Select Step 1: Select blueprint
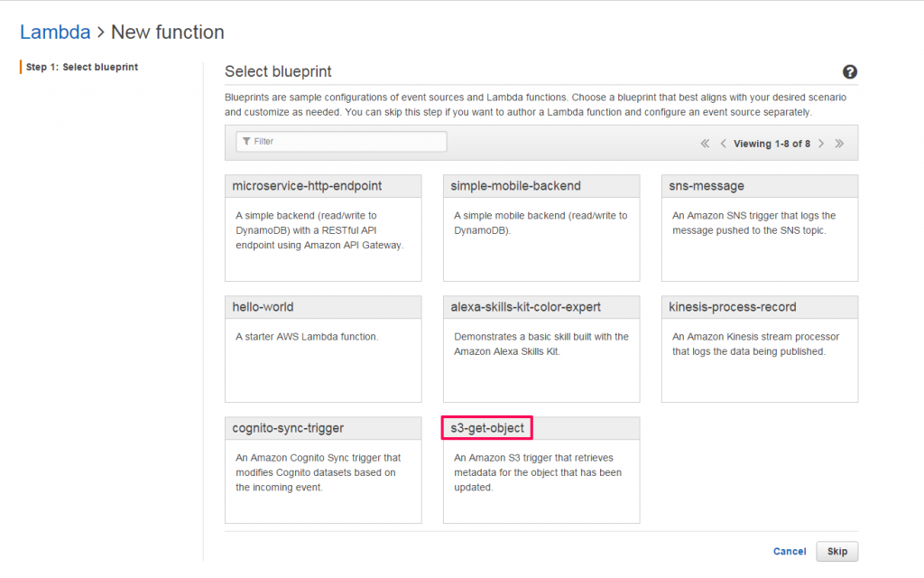Viewport: 924px width, 578px height. click(x=82, y=67)
